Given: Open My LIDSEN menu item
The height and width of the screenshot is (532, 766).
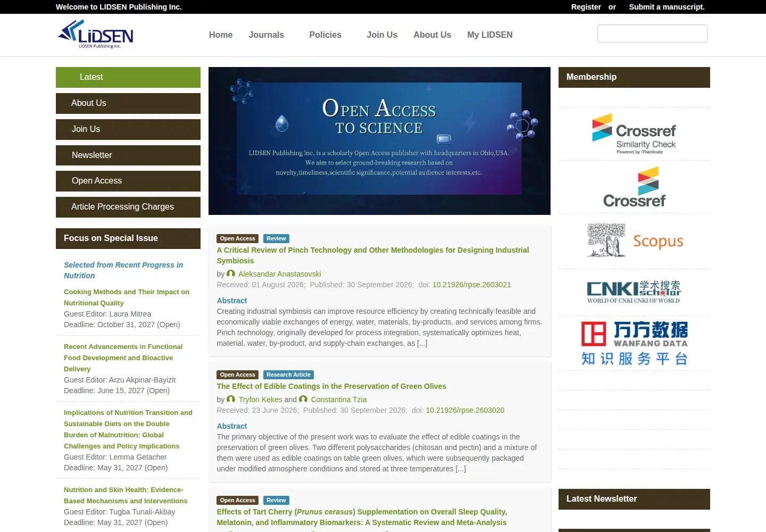Looking at the screenshot, I should (x=490, y=35).
